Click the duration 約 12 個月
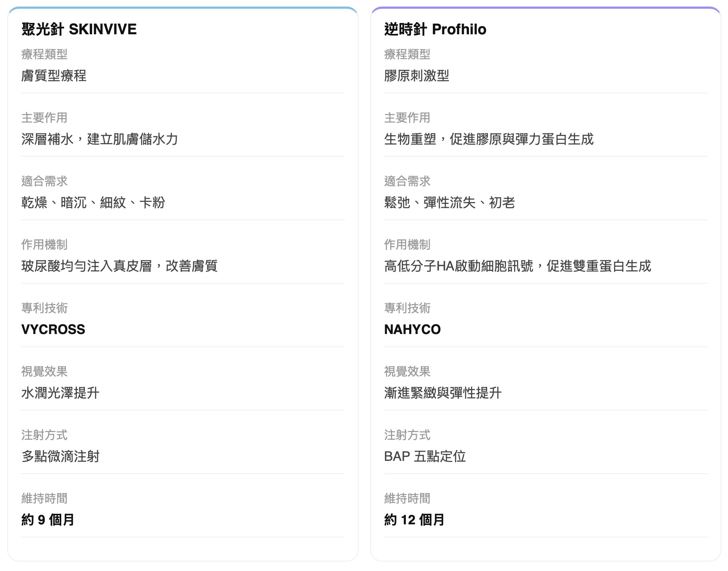728x571 pixels. [415, 520]
